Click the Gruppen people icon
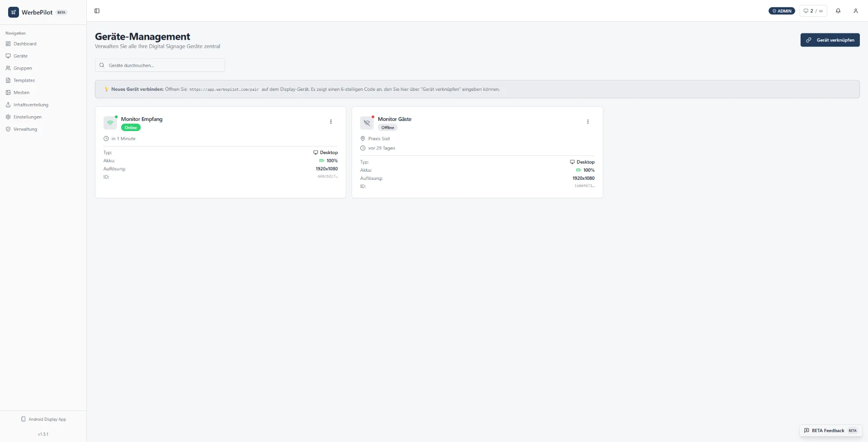The height and width of the screenshot is (442, 868). pyautogui.click(x=8, y=68)
